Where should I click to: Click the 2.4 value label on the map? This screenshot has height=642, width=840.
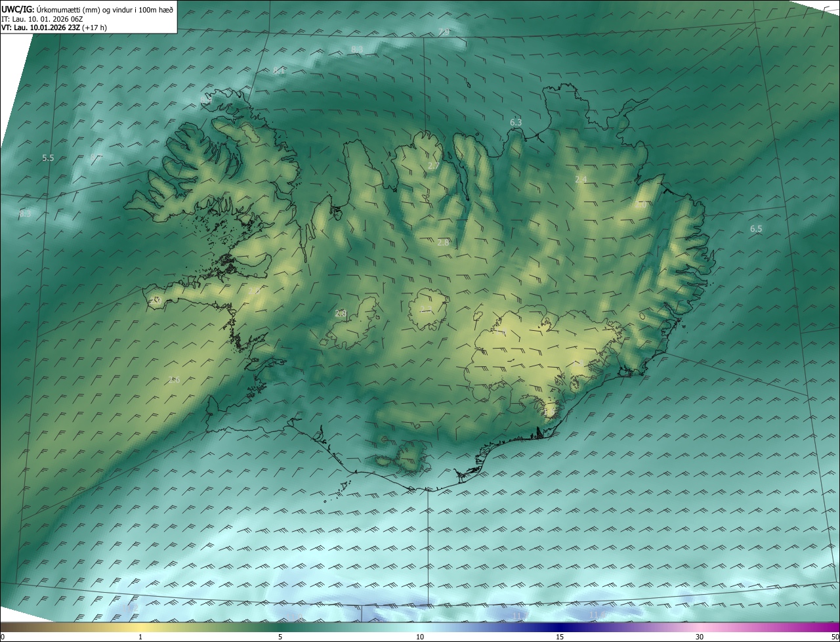click(581, 179)
